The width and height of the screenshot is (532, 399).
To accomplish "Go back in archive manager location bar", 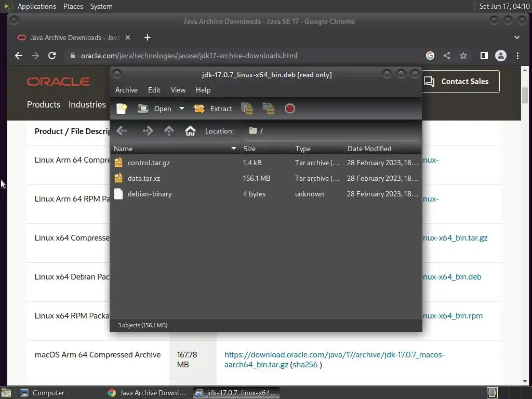I will pos(122,131).
